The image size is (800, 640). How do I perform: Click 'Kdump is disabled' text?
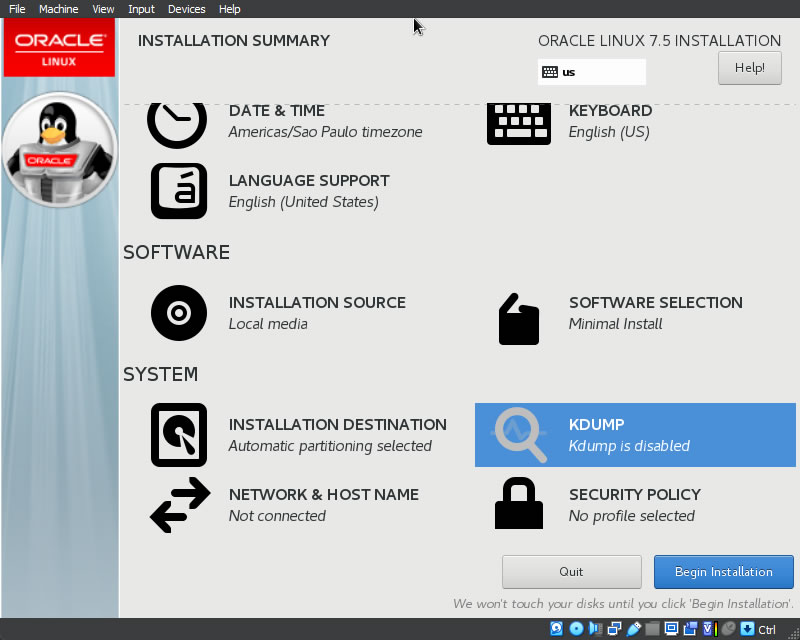(x=629, y=446)
